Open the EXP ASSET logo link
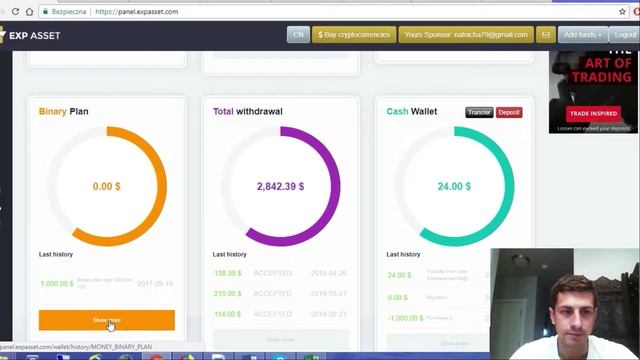 [30, 36]
